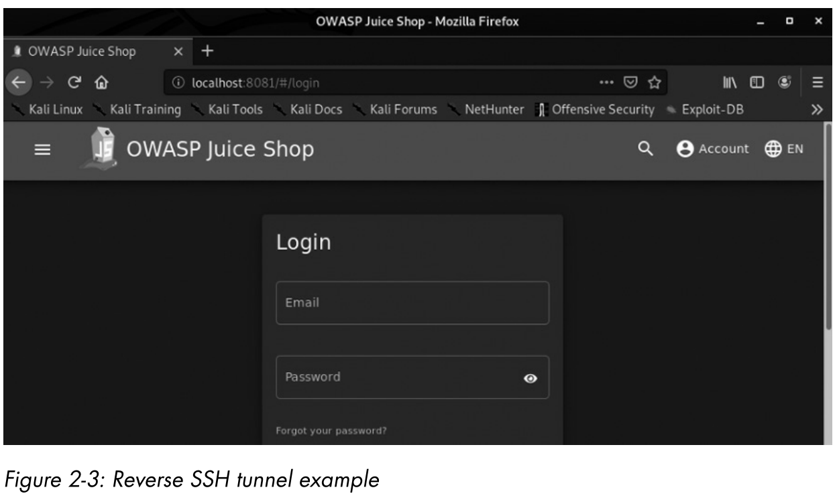The width and height of the screenshot is (837, 504).
Task: Open a new tab with plus button
Action: click(x=207, y=51)
